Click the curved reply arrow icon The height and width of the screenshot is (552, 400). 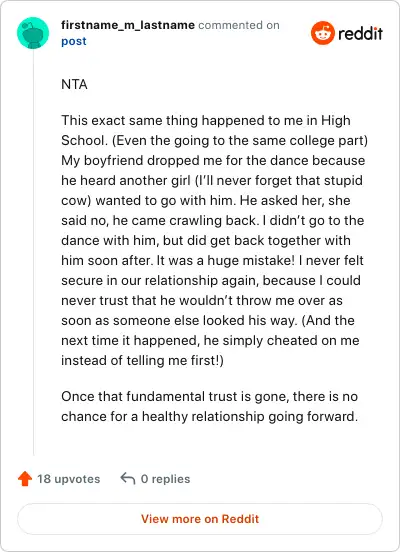pos(127,479)
